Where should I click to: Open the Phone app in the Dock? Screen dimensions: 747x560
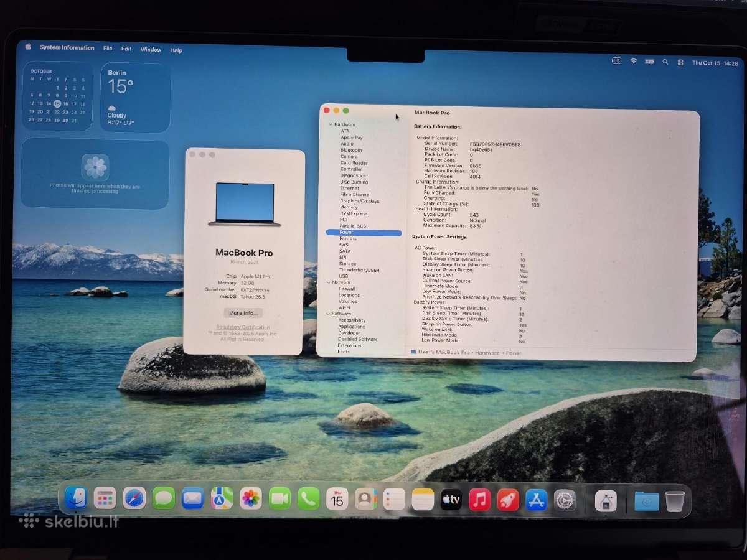309,498
